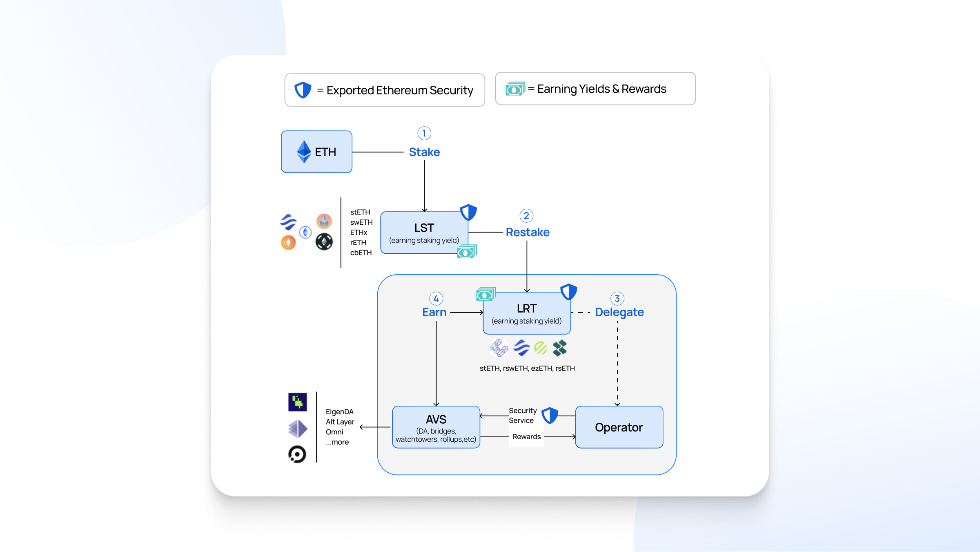Screen dimensions: 980x552
Task: Click the cash icon in rewards legend
Action: coord(515,89)
